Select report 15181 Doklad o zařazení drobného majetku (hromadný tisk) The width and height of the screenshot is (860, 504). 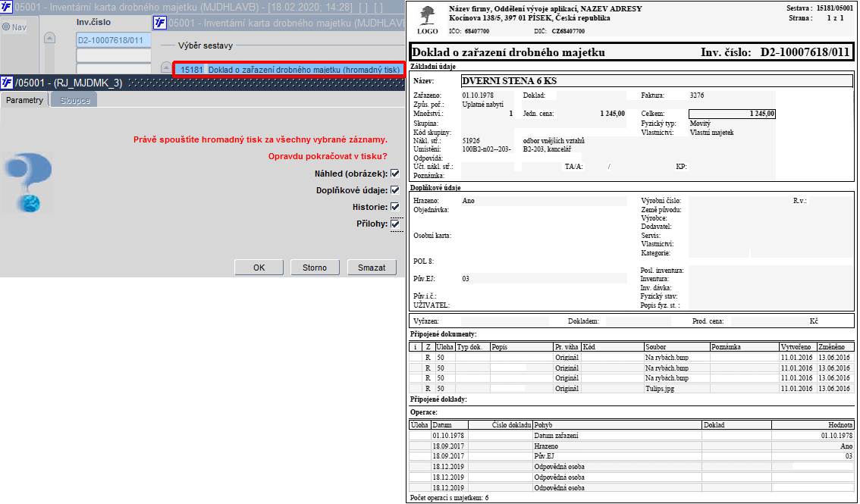click(x=290, y=70)
